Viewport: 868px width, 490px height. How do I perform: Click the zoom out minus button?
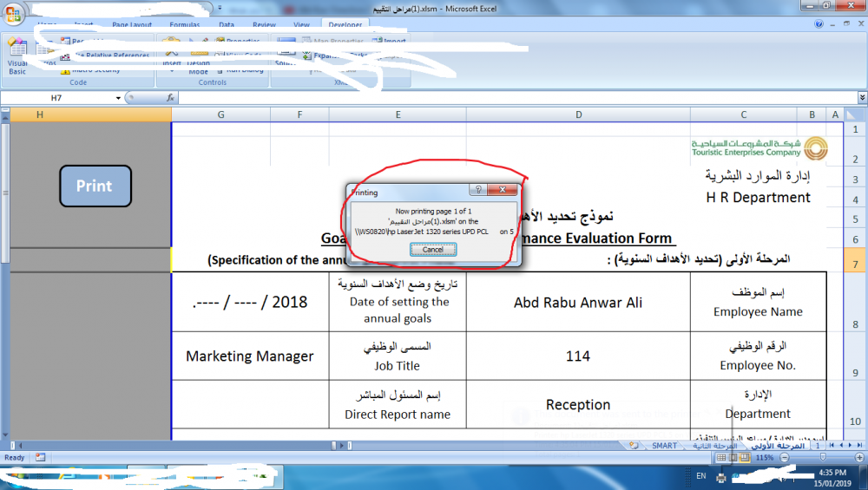(785, 457)
